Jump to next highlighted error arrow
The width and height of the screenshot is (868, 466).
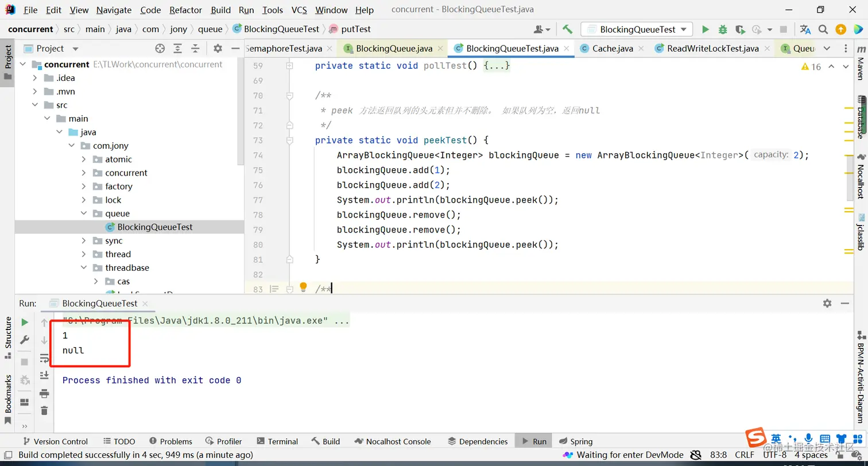[x=846, y=67]
